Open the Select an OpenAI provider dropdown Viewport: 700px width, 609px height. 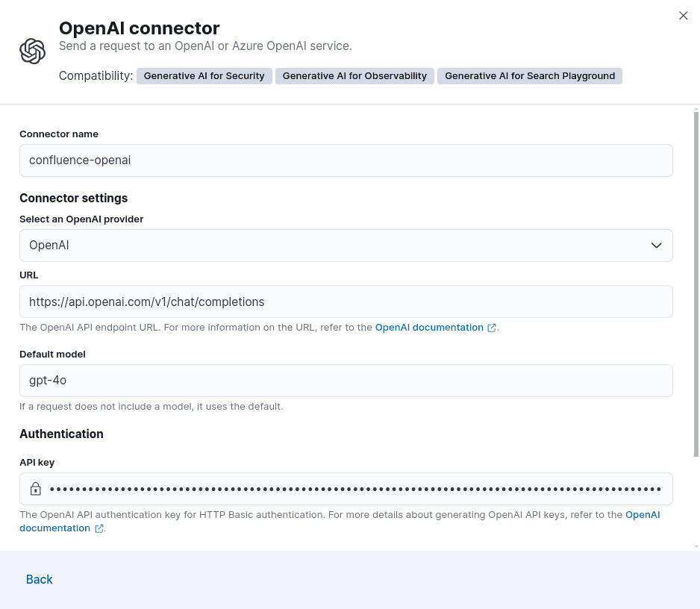346,245
